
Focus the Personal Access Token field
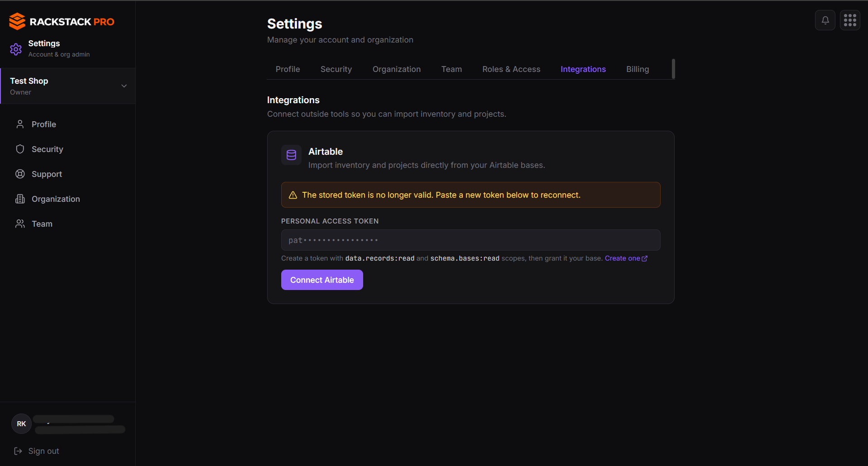[470, 240]
